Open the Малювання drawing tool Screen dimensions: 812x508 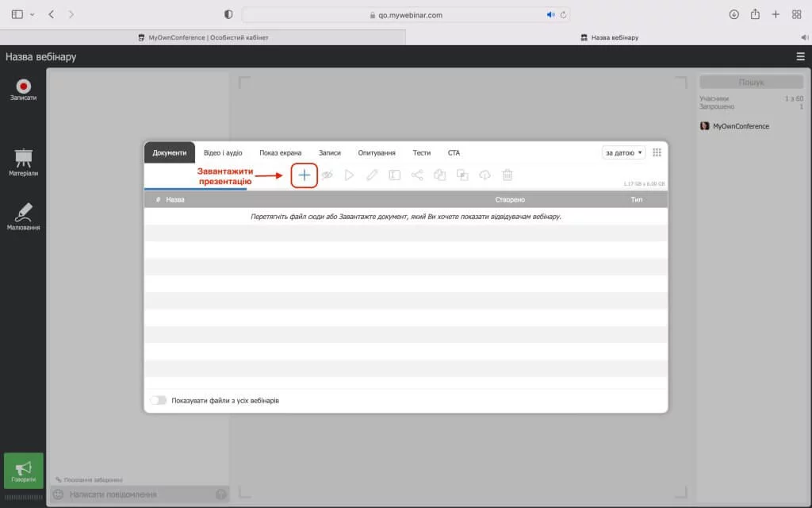(24, 217)
